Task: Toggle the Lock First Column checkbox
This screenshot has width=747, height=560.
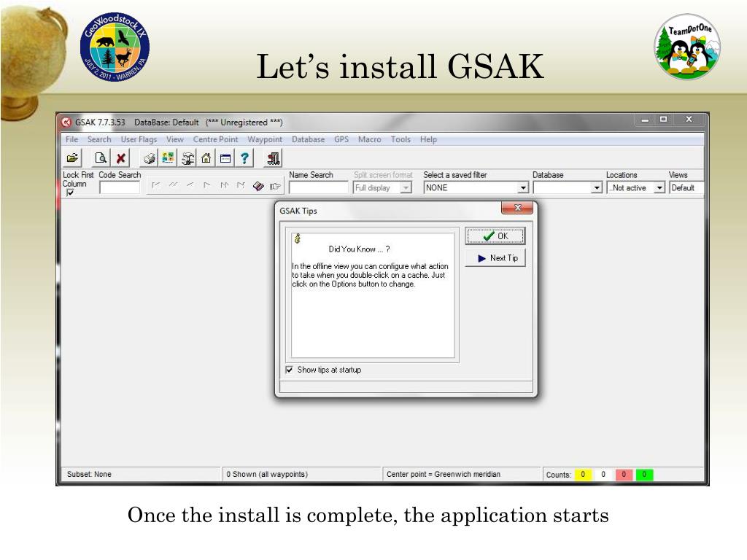Action: 70,192
